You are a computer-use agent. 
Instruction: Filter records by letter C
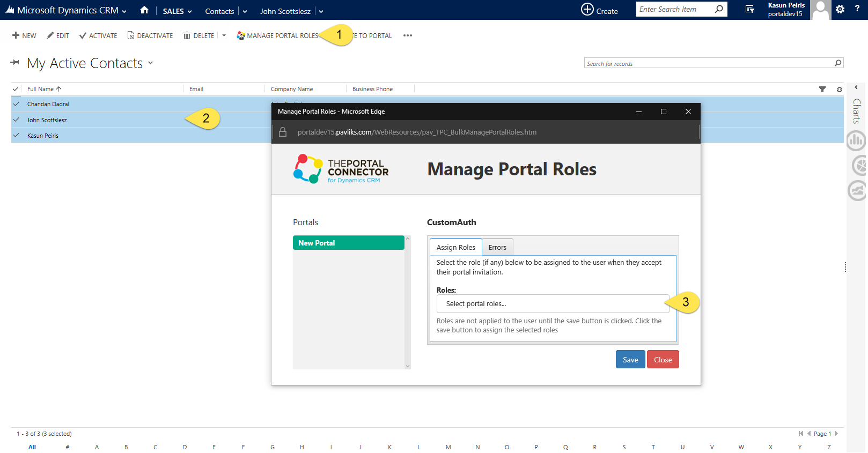tap(156, 447)
